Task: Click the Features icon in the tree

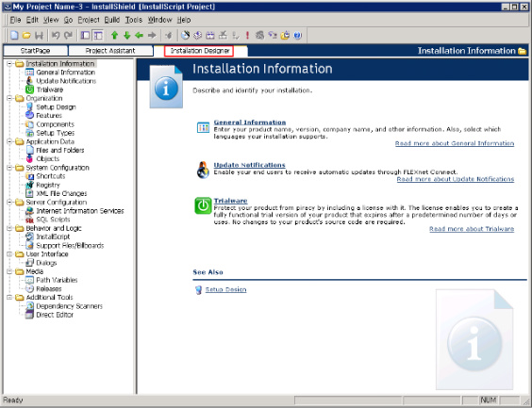Action: tap(30, 115)
